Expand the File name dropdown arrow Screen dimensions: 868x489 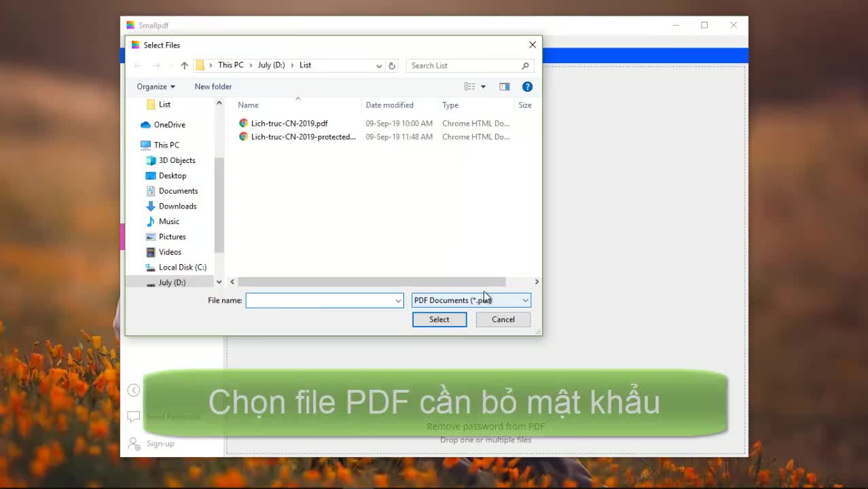click(398, 300)
